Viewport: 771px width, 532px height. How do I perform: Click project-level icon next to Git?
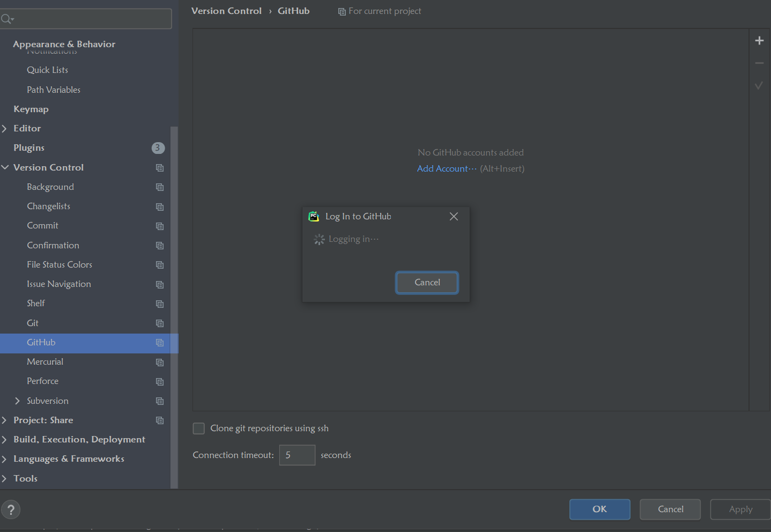160,323
